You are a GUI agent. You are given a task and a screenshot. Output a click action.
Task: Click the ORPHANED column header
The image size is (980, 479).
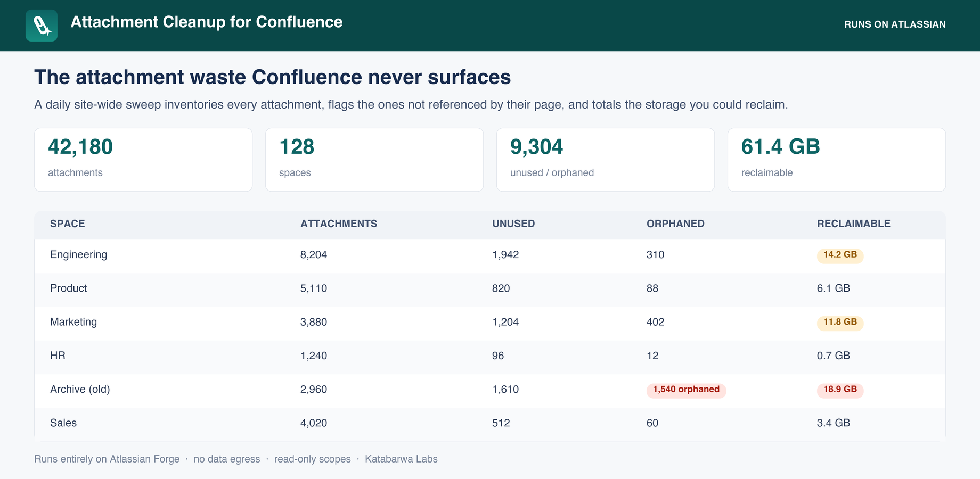(675, 224)
